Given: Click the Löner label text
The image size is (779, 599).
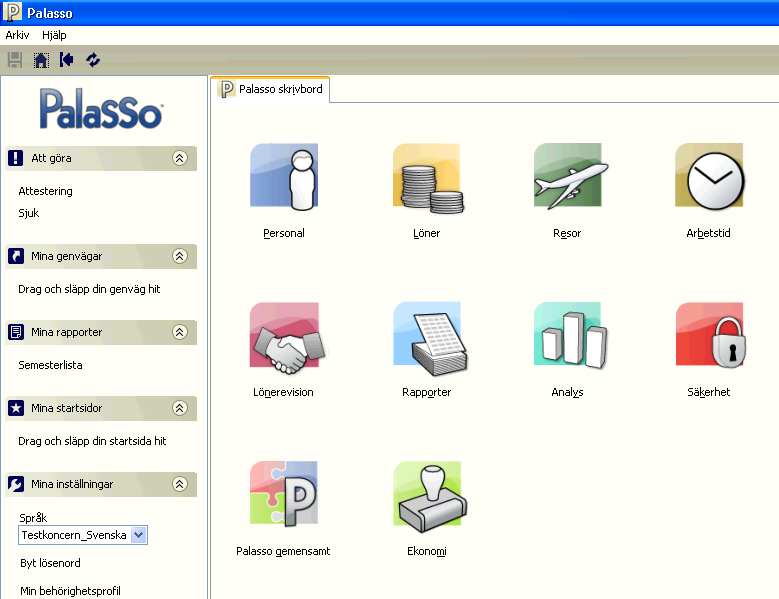Looking at the screenshot, I should pos(426,233).
